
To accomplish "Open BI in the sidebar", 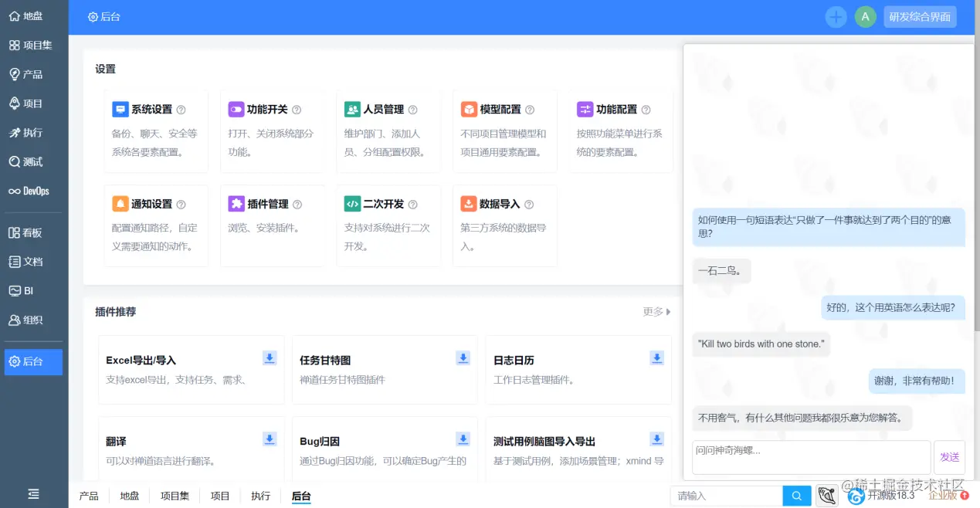I will pos(34,291).
